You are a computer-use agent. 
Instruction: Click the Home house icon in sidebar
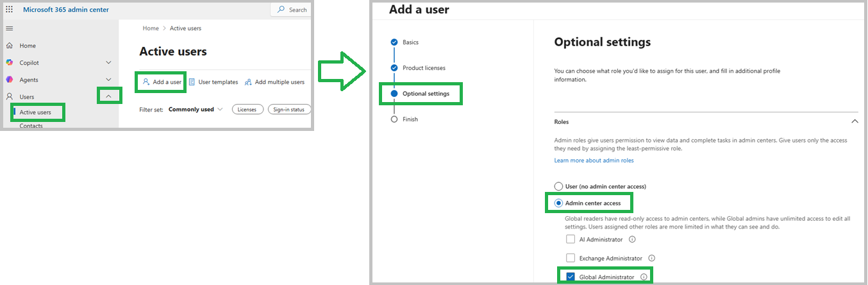[9, 46]
